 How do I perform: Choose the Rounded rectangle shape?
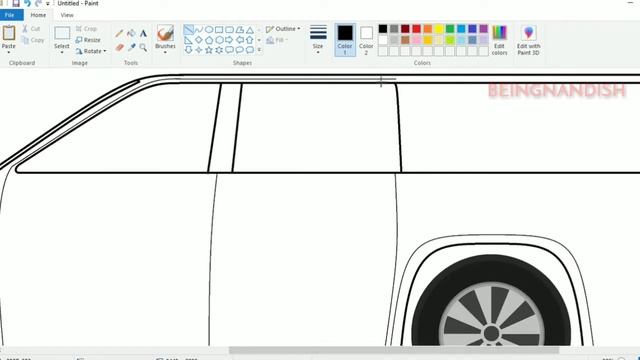click(229, 30)
